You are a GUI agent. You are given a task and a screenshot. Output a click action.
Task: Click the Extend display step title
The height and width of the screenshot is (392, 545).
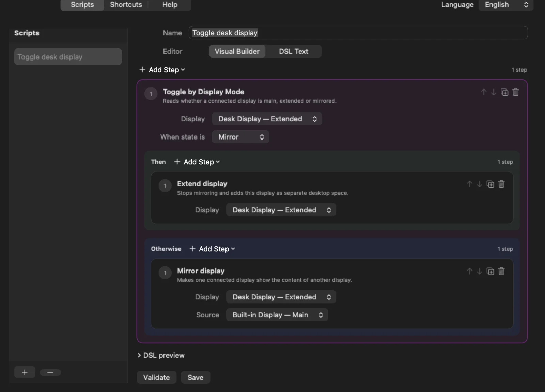202,184
